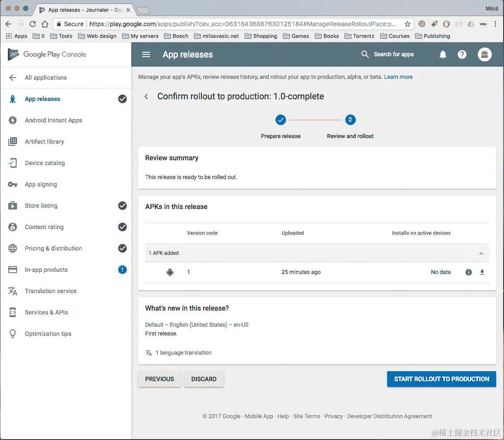
Task: Click the Store listing completed checkmark
Action: (123, 206)
